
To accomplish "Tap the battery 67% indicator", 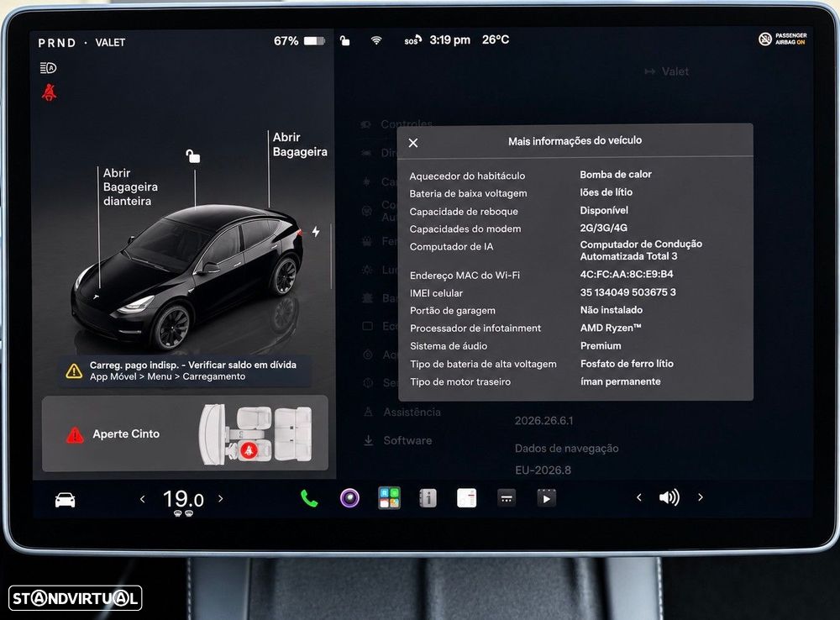I will [299, 40].
